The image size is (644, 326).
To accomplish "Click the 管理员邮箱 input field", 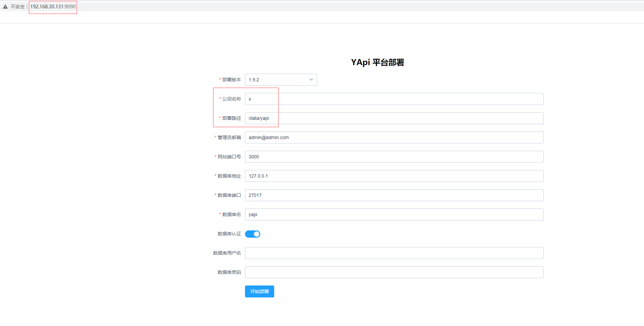I will 394,137.
